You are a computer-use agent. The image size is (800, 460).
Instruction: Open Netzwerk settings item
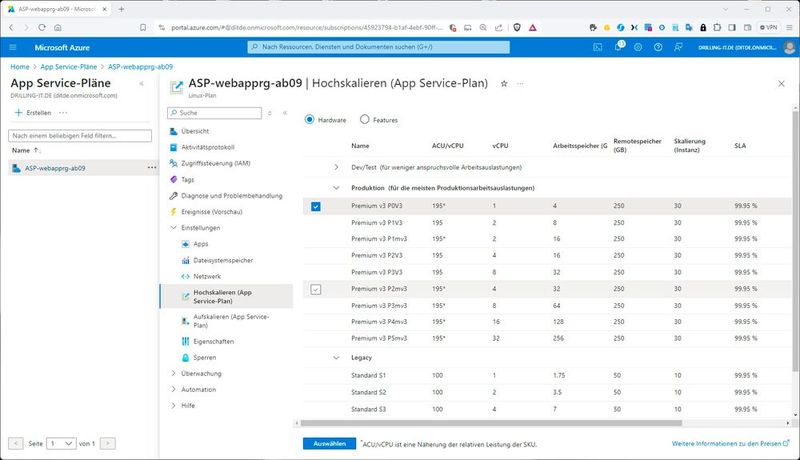207,276
